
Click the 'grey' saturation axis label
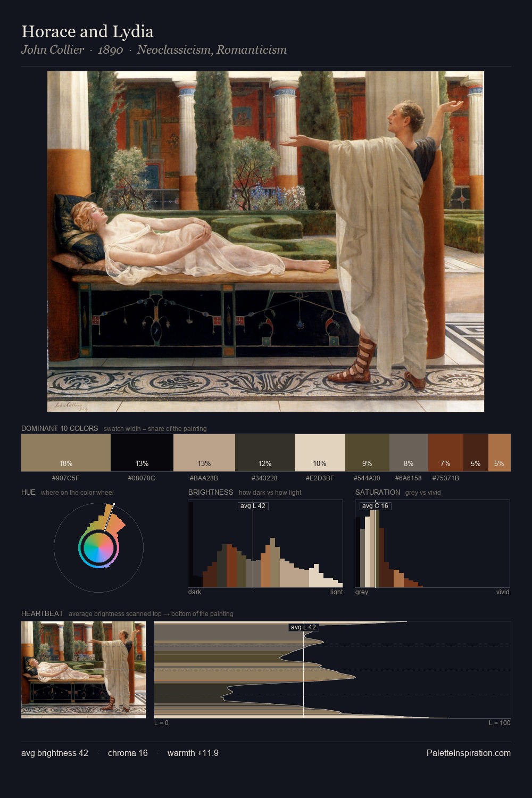click(x=362, y=592)
